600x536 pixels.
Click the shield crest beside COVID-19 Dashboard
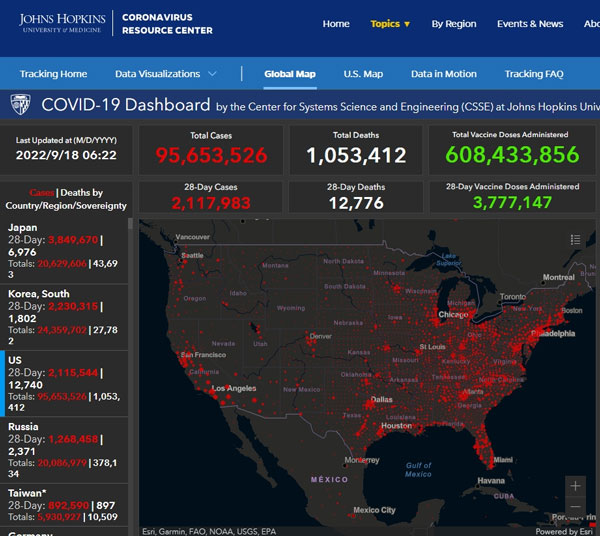tap(19, 105)
